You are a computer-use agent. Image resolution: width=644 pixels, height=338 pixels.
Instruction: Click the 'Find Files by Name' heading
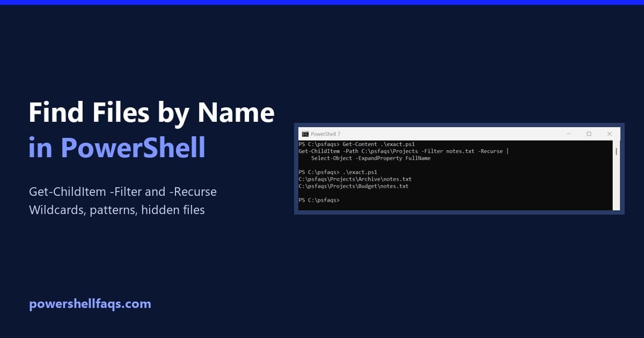pyautogui.click(x=151, y=113)
